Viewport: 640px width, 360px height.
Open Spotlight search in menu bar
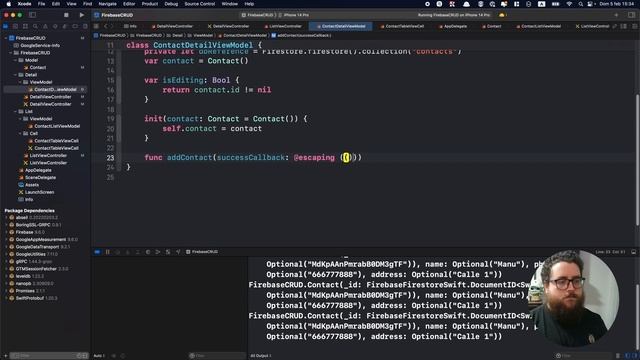point(580,4)
